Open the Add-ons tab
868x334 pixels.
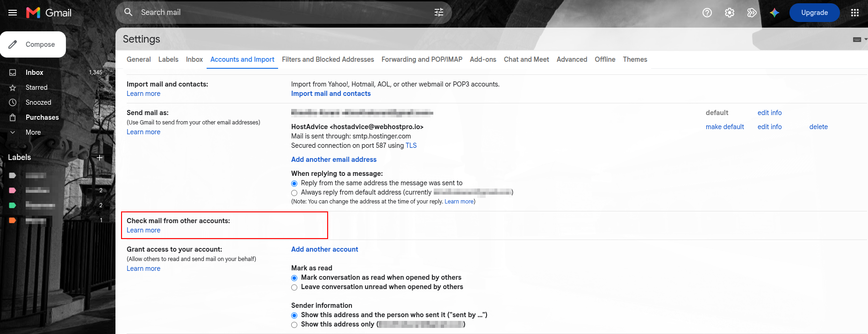click(x=483, y=59)
